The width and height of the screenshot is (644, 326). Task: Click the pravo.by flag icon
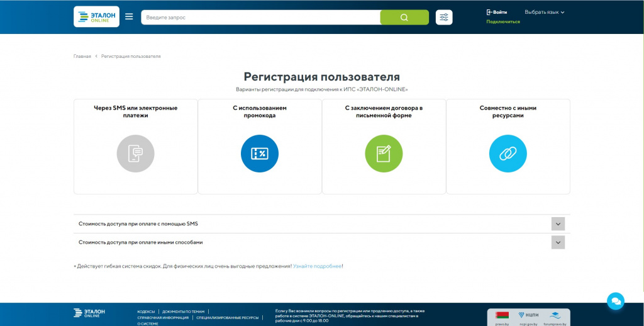coord(502,316)
